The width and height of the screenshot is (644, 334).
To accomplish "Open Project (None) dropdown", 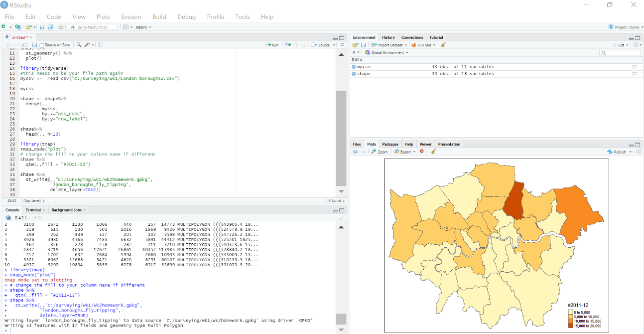I will click(625, 27).
